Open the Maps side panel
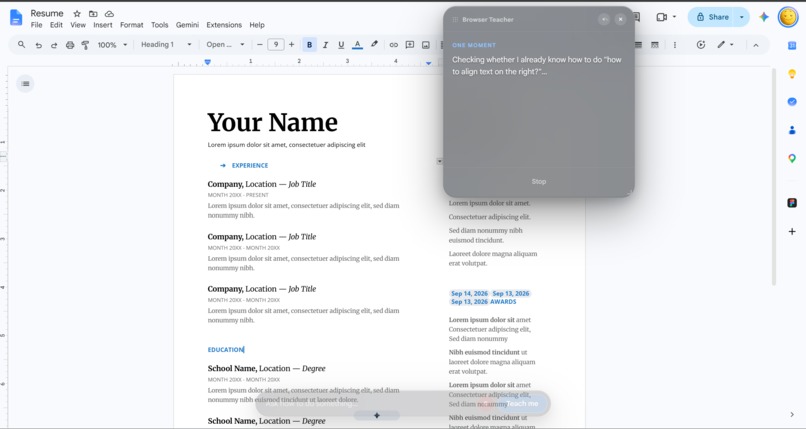The image size is (806, 429). tap(792, 159)
